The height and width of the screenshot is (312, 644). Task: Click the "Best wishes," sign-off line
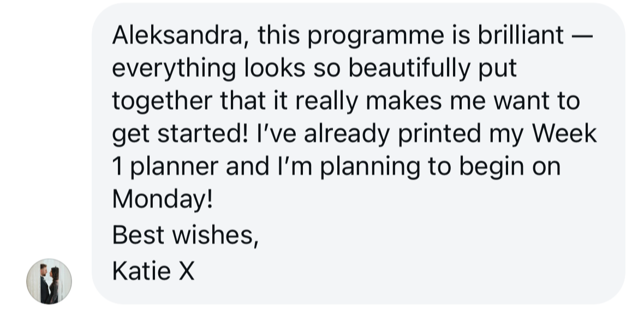(x=186, y=236)
